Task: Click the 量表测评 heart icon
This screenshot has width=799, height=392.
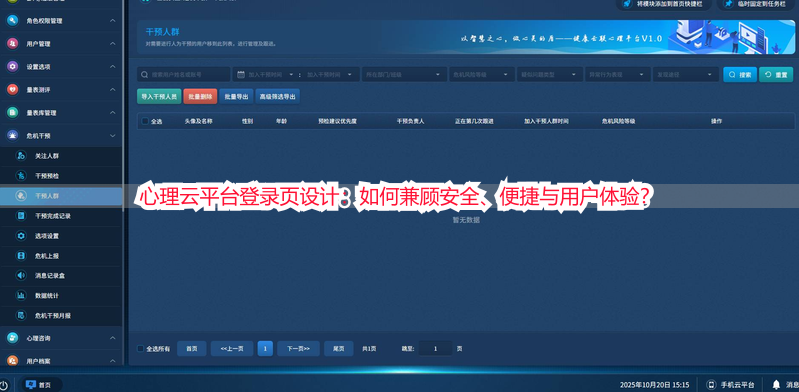Action: [13, 90]
